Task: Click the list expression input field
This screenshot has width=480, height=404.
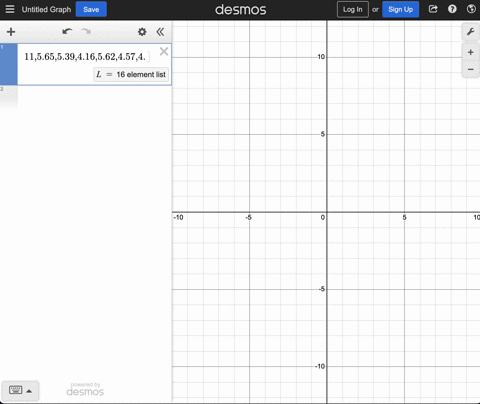Action: click(x=87, y=57)
